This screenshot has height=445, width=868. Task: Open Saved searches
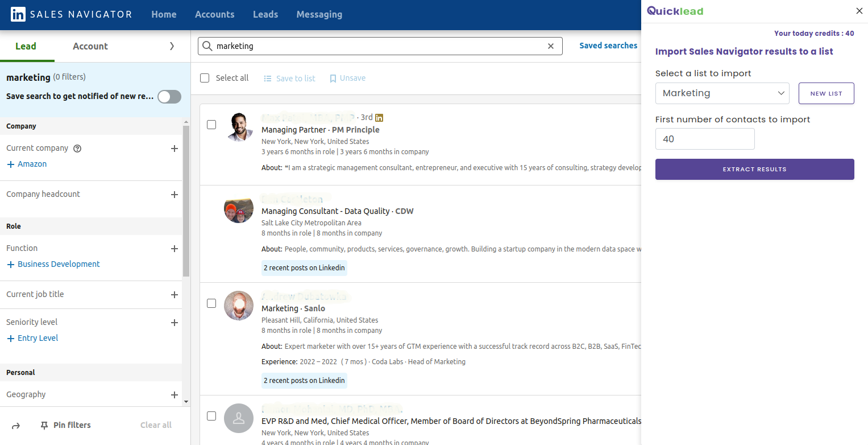coord(608,46)
